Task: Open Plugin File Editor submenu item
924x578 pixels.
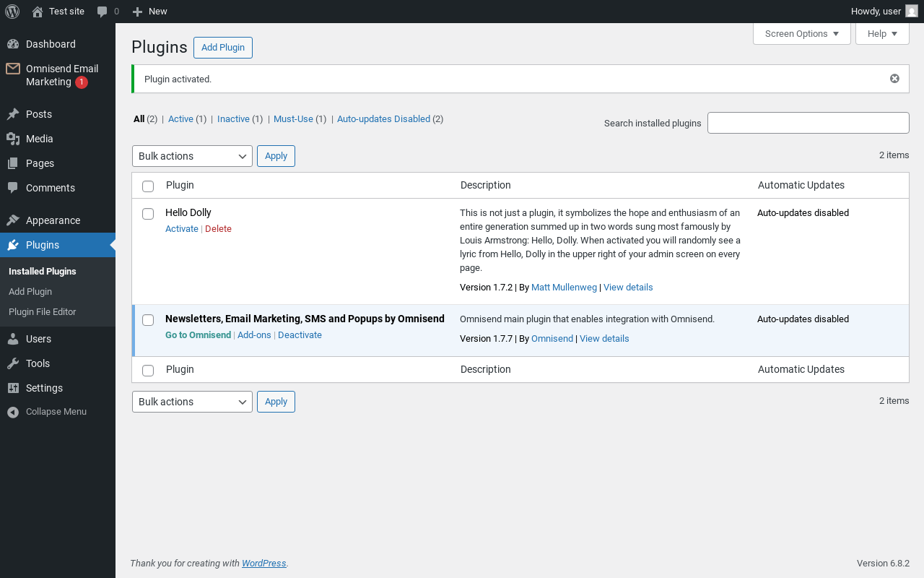Action: coord(43,312)
